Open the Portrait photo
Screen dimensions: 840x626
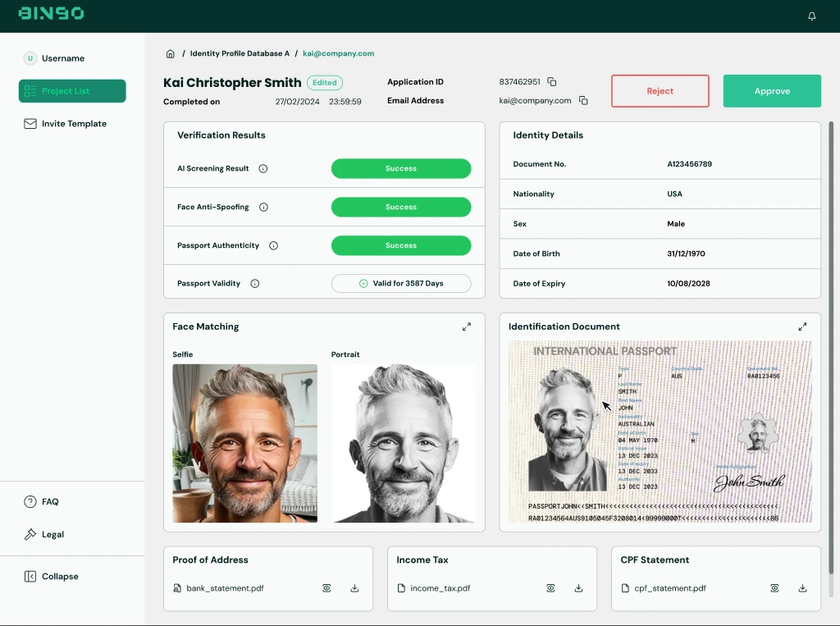[x=403, y=443]
